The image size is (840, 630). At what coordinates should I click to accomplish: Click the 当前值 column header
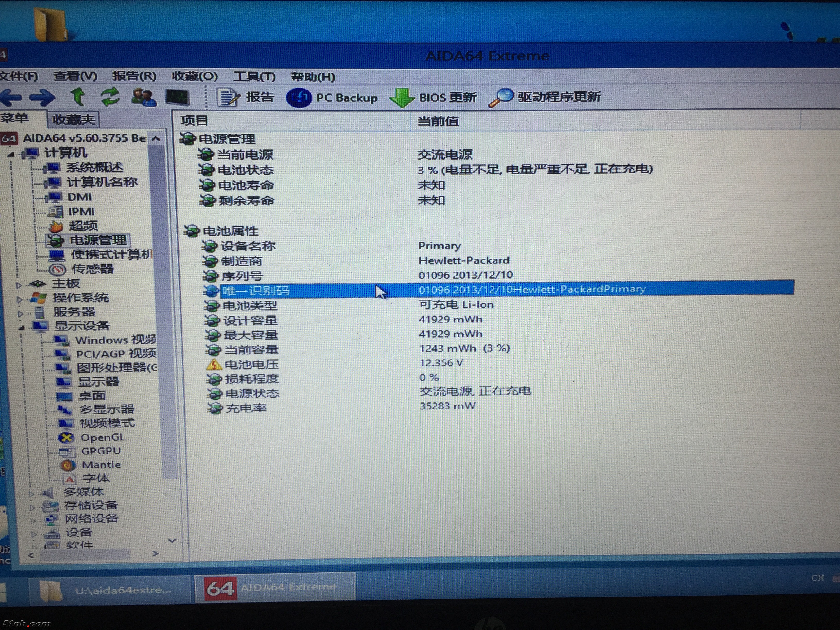point(438,121)
